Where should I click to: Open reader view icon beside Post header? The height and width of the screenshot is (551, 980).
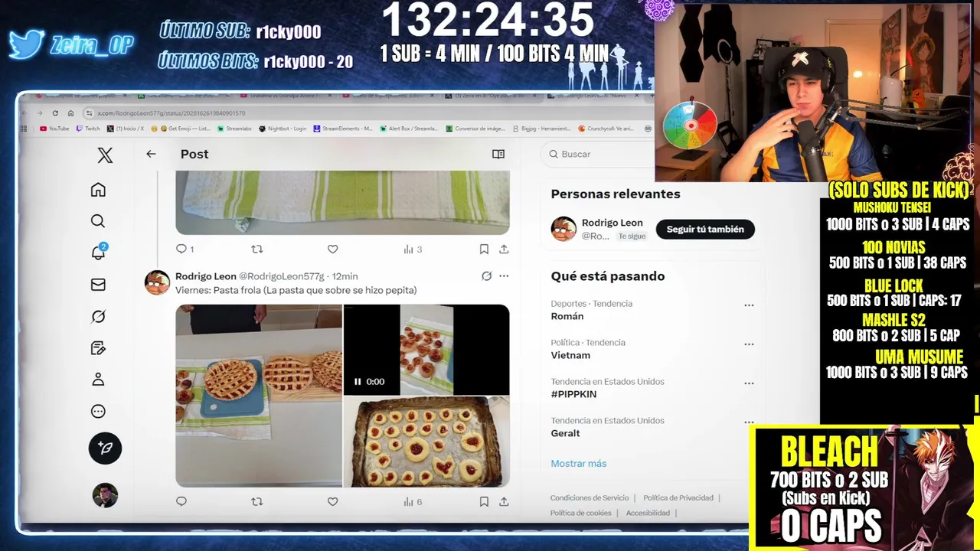(x=498, y=154)
